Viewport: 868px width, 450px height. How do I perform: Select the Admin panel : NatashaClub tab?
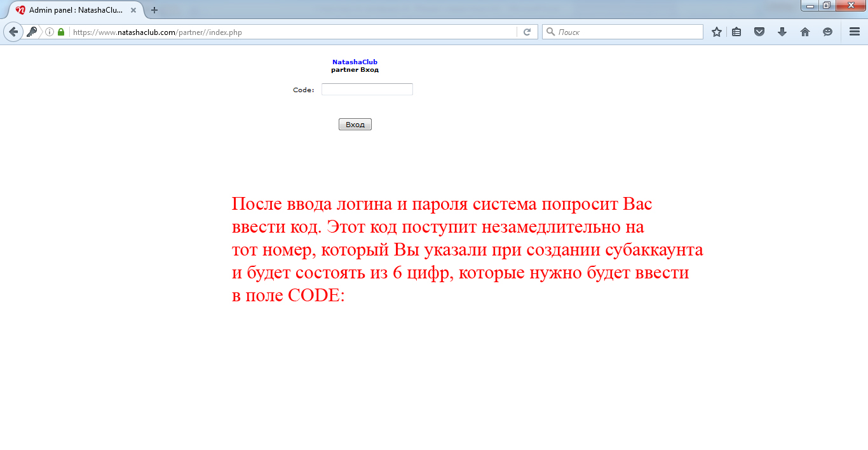tap(76, 10)
